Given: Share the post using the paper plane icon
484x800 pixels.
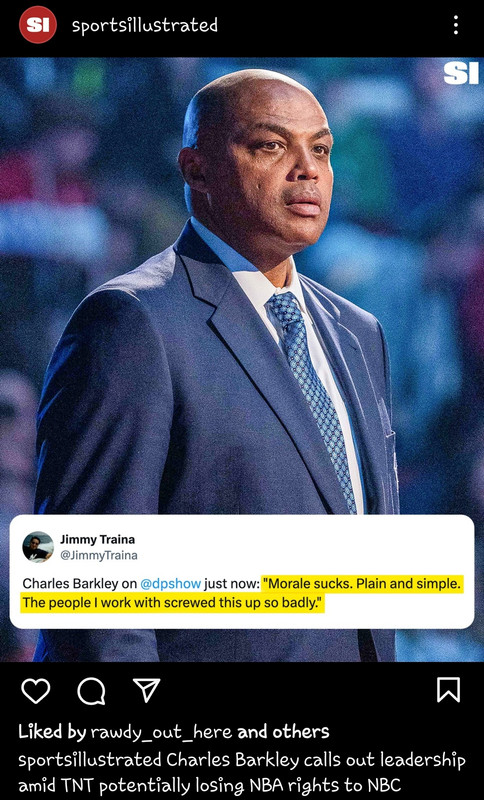Looking at the screenshot, I should [146, 690].
